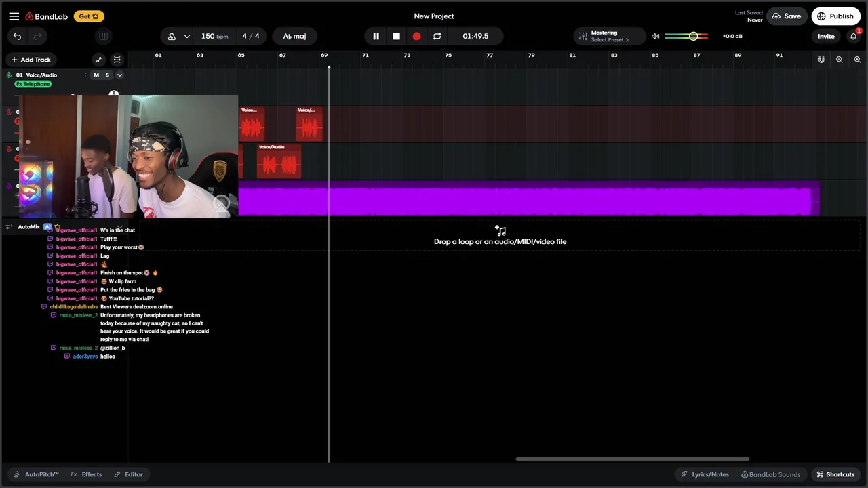Image resolution: width=868 pixels, height=488 pixels.
Task: Edit the 150 bpm tempo field
Action: (x=214, y=36)
